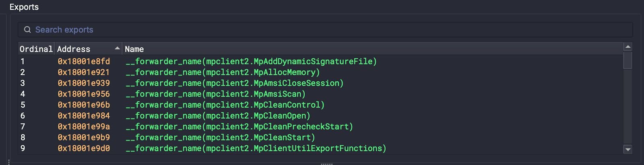This screenshot has width=644, height=165.
Task: Click the Exports panel title
Action: click(24, 7)
